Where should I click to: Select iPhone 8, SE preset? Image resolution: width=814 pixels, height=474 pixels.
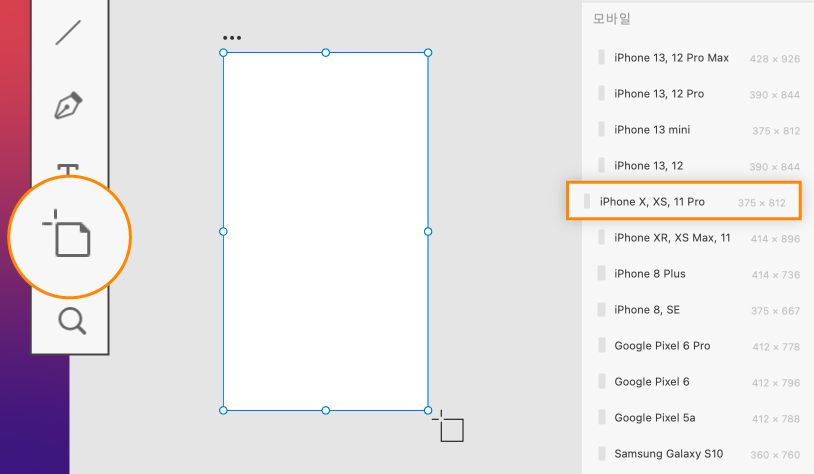(647, 310)
